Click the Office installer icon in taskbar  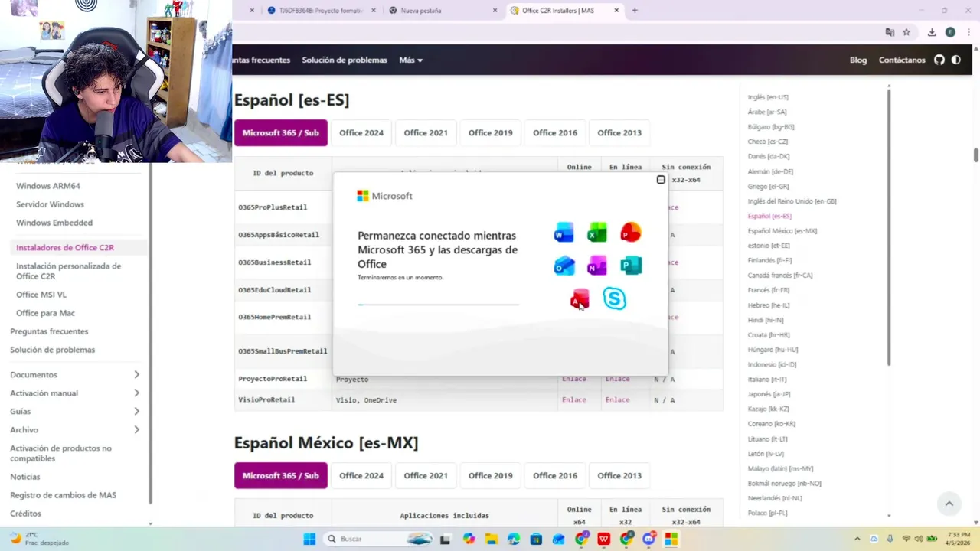[x=671, y=539]
